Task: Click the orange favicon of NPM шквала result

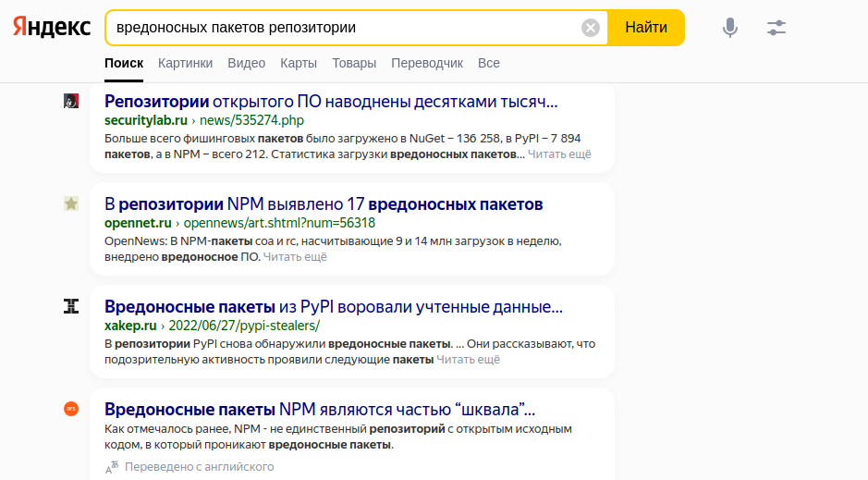Action: tap(71, 409)
